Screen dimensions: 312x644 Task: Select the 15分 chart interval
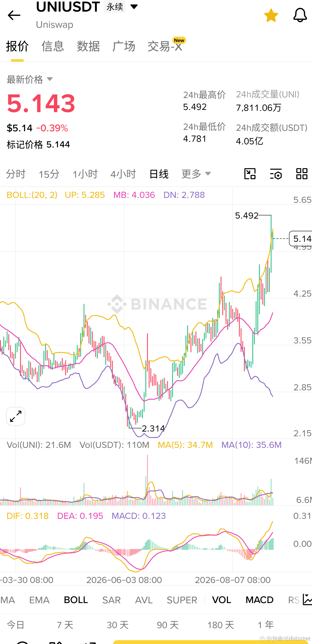(49, 174)
